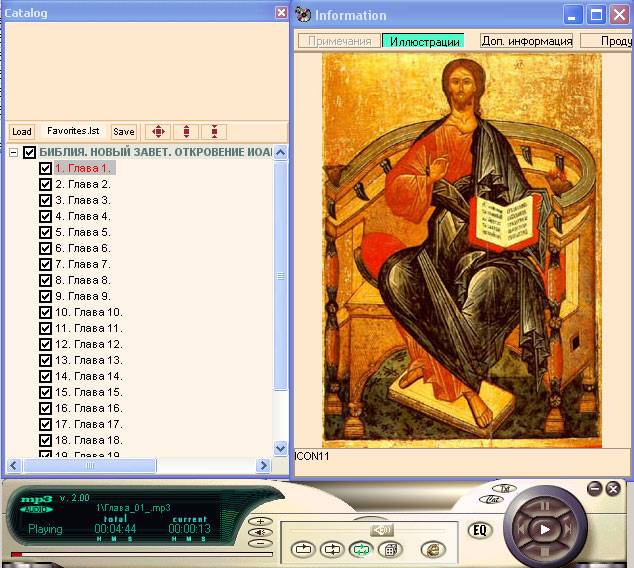Viewport: 634px width, 568px height.
Task: Maximize the Information window
Action: [x=596, y=15]
